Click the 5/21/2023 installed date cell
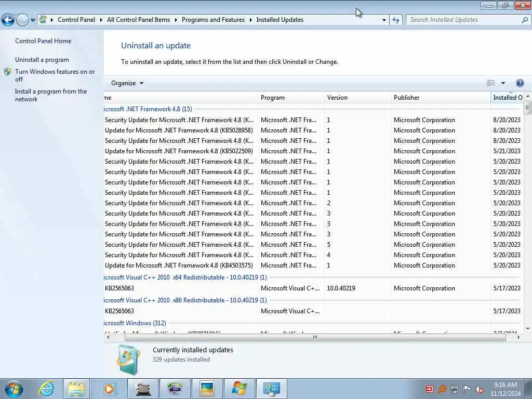Screen dimensions: 532x399 click(x=507, y=151)
